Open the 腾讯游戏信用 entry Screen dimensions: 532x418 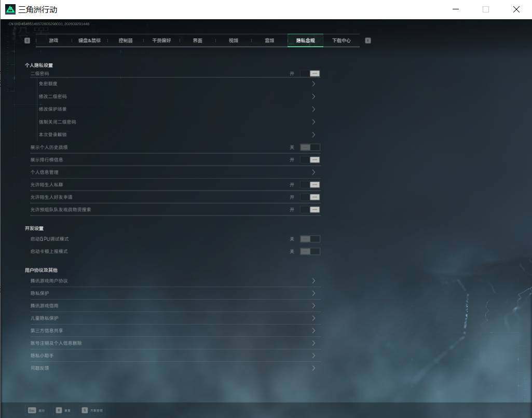click(175, 306)
